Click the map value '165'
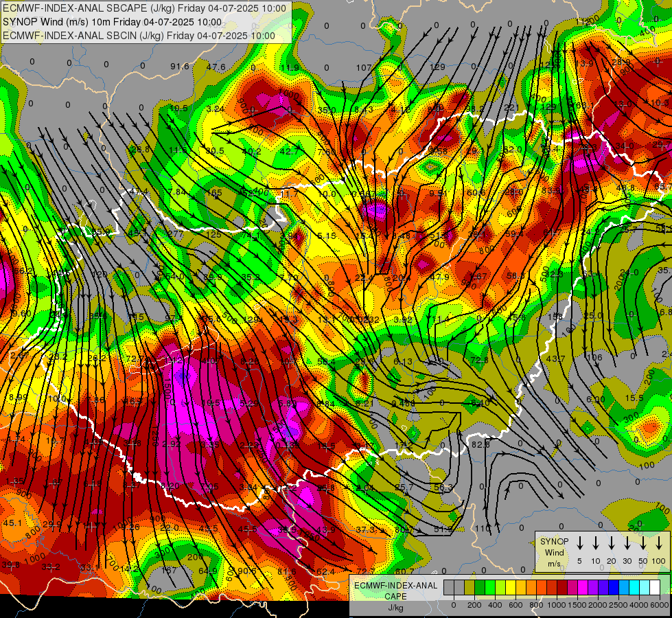 (x=214, y=192)
